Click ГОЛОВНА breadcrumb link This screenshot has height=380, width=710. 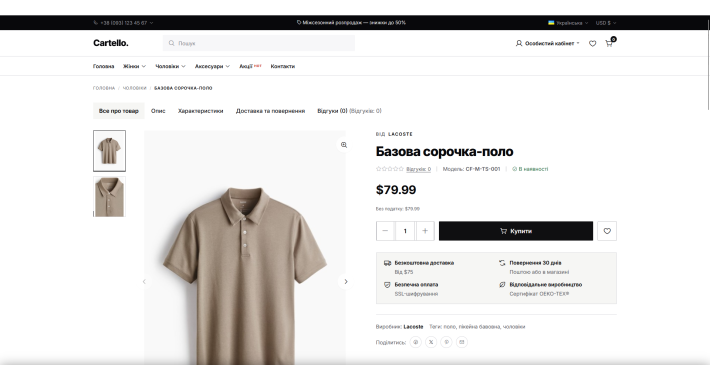click(104, 88)
